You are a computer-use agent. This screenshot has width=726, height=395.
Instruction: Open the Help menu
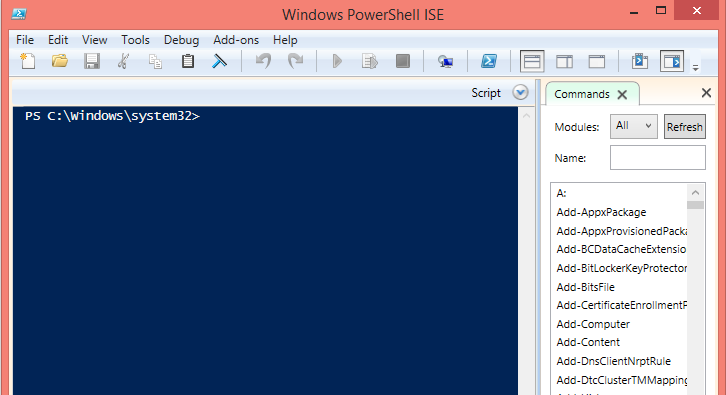click(285, 40)
